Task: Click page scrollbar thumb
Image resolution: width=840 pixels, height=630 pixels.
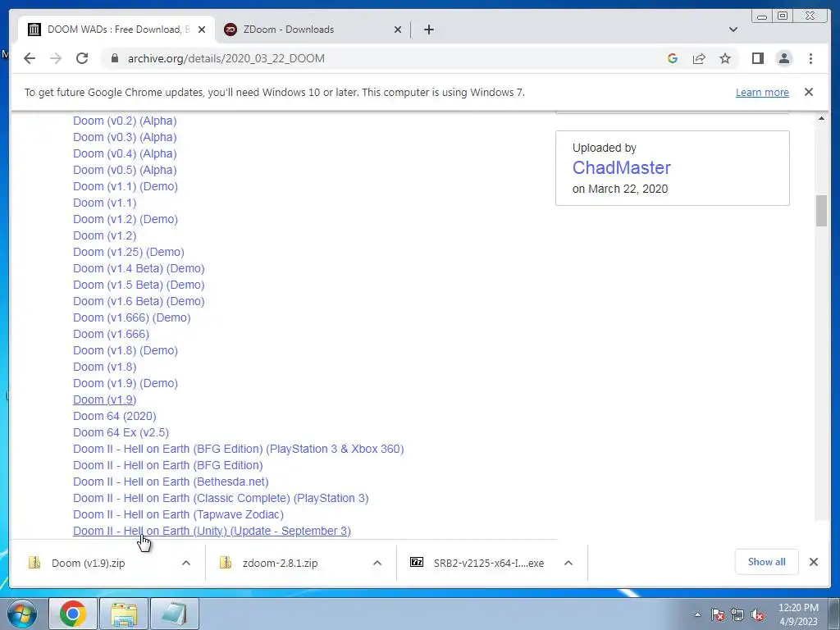Action: [x=821, y=211]
